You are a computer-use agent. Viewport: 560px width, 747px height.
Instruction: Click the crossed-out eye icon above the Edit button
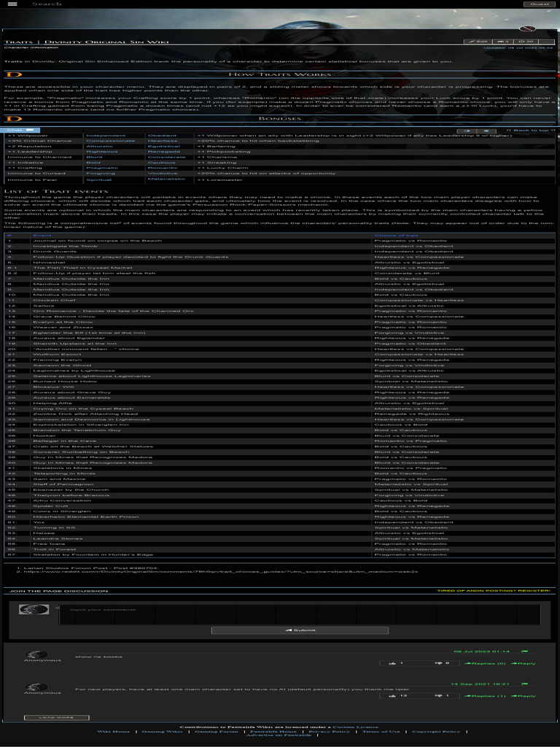tap(527, 29)
